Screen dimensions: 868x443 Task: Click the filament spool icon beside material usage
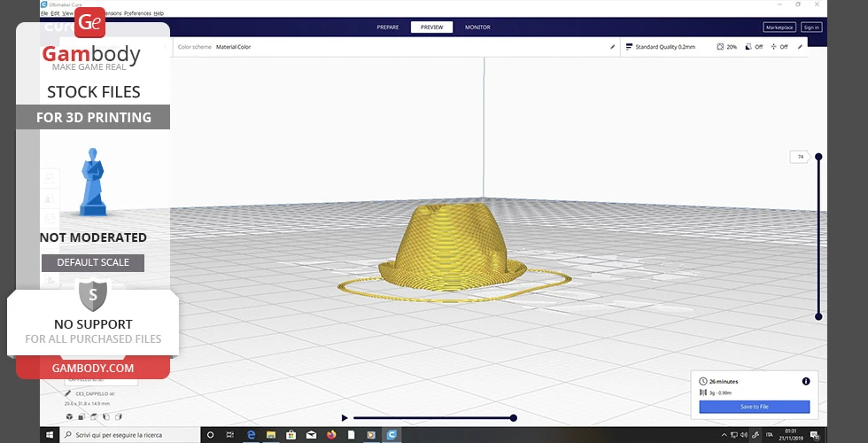(703, 392)
